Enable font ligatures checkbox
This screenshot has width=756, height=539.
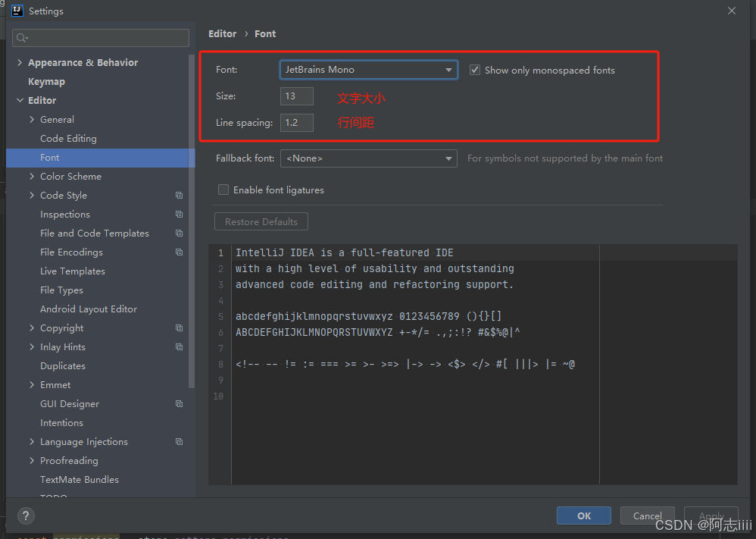[x=223, y=190]
